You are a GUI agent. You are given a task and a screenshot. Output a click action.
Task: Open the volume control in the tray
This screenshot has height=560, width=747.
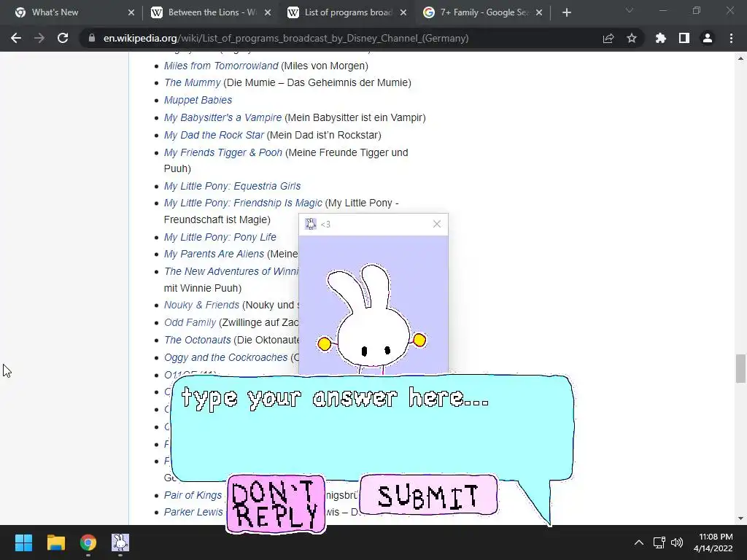[676, 542]
